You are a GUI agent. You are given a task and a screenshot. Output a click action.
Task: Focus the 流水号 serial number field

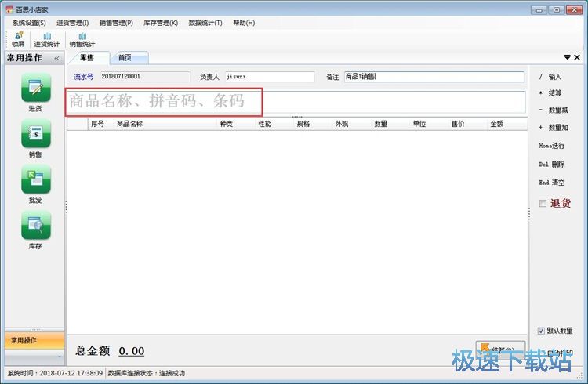point(145,77)
